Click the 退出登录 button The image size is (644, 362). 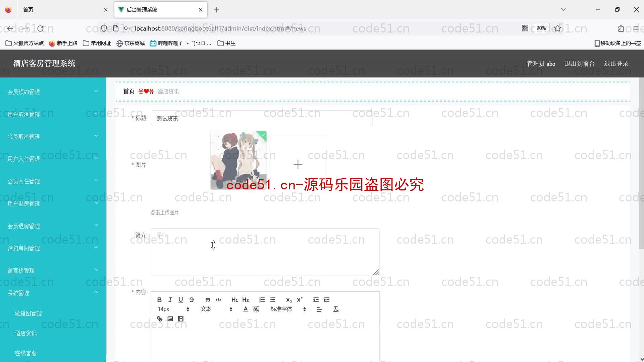click(x=616, y=63)
